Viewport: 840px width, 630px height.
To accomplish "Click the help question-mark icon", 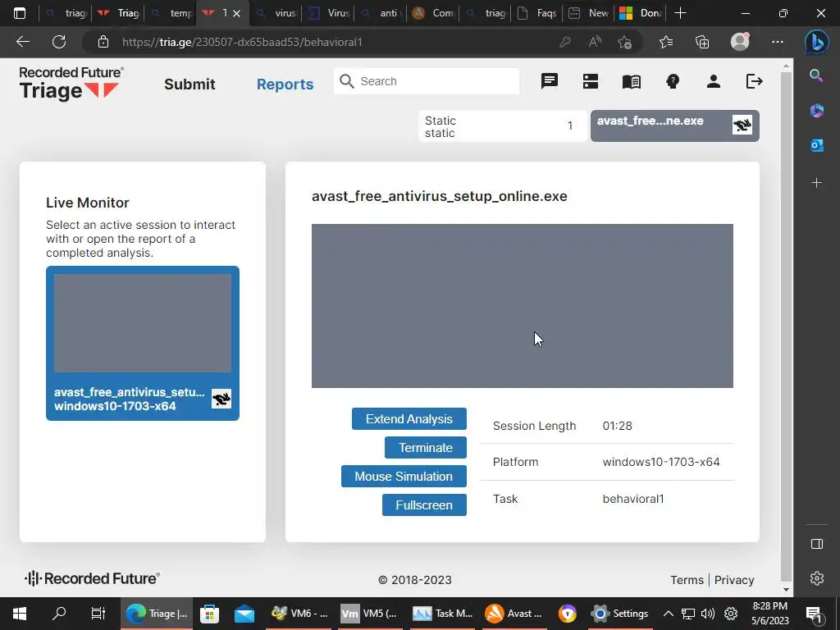I will (x=673, y=81).
